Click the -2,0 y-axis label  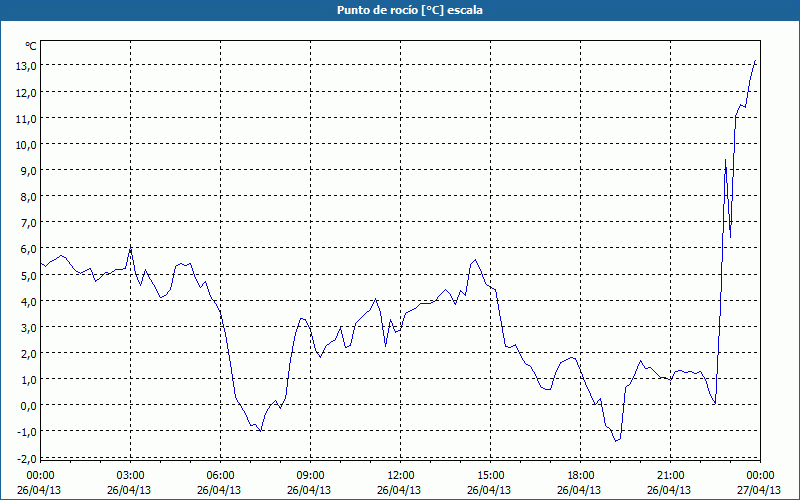coord(27,459)
